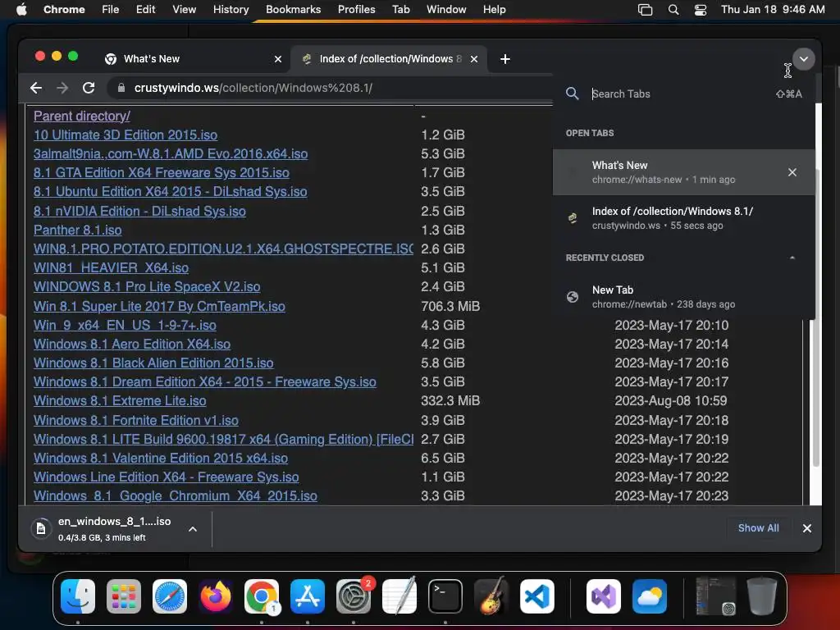The image size is (840, 630).
Task: Open Google Chrome from the dock
Action: (262, 596)
